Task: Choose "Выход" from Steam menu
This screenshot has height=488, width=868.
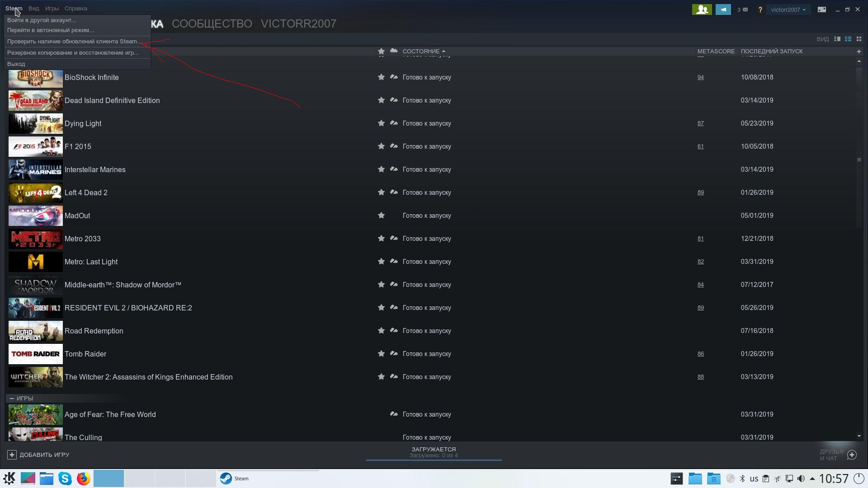Action: point(16,64)
